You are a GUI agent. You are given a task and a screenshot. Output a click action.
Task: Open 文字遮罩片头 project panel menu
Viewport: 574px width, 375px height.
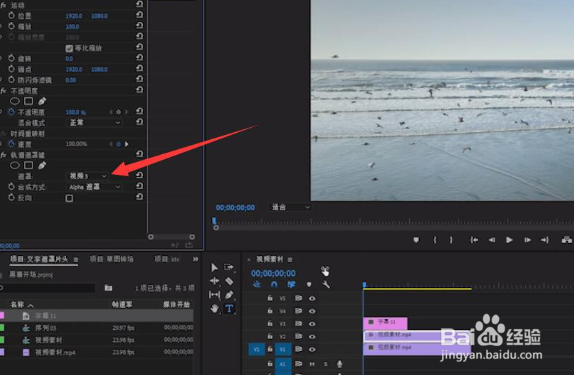click(x=76, y=260)
